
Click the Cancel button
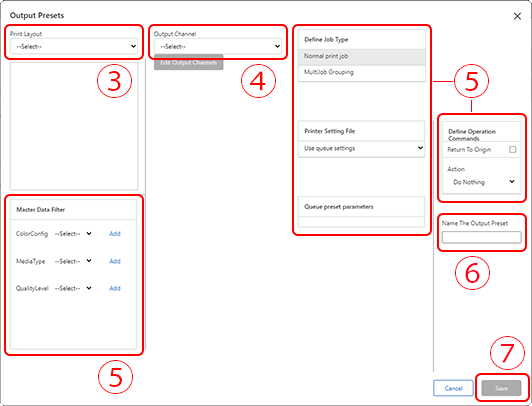click(453, 388)
